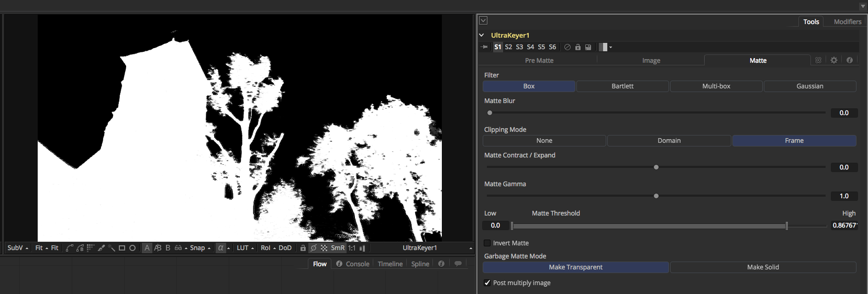Uncheck Post multiply image

pos(487,283)
